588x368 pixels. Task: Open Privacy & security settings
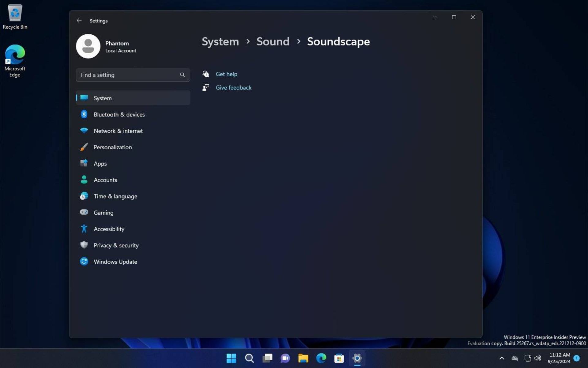pos(116,245)
